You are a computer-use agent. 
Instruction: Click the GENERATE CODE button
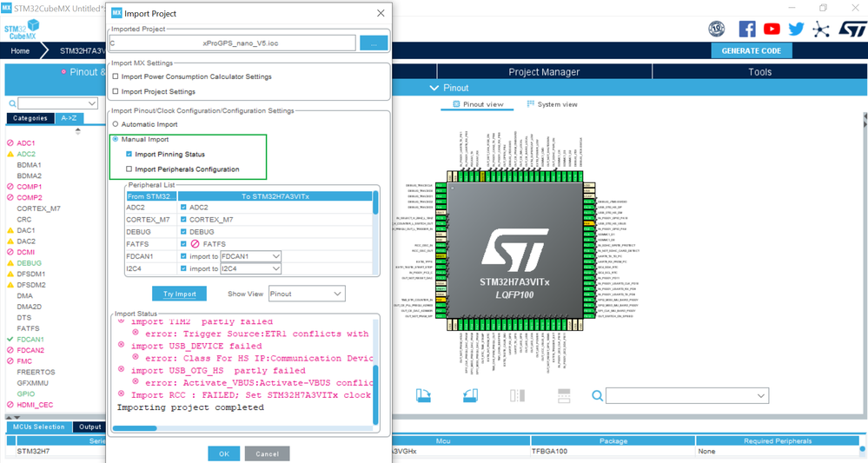coord(752,51)
